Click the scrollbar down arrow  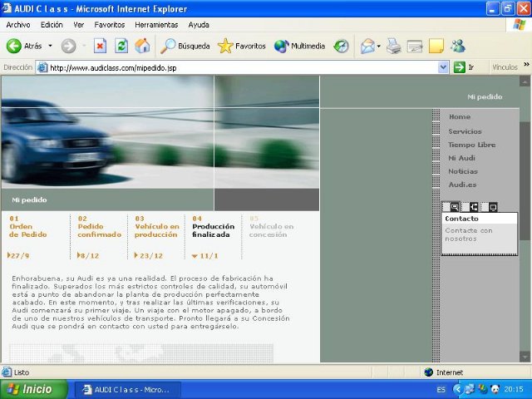click(525, 357)
